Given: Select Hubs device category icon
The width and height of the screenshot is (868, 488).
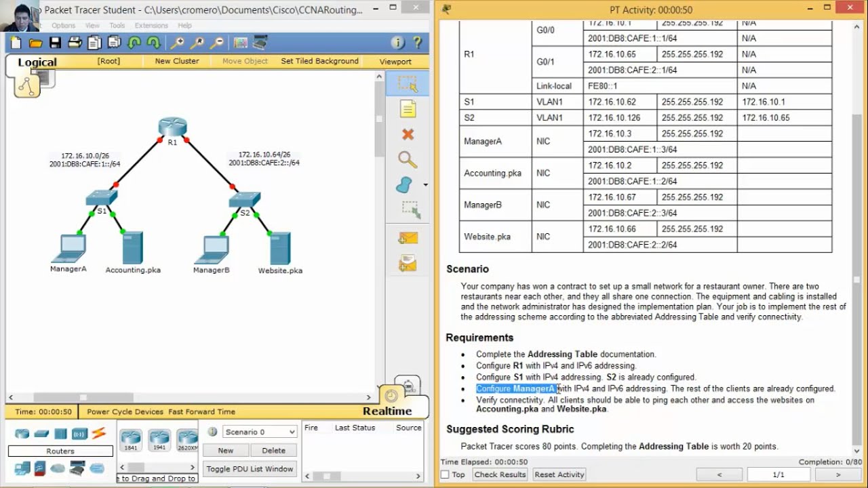Looking at the screenshot, I should (61, 434).
